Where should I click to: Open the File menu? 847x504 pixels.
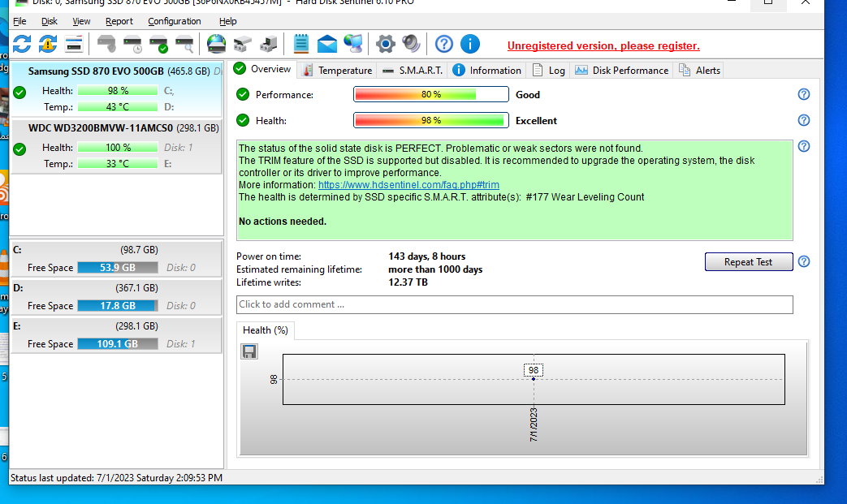pos(19,21)
